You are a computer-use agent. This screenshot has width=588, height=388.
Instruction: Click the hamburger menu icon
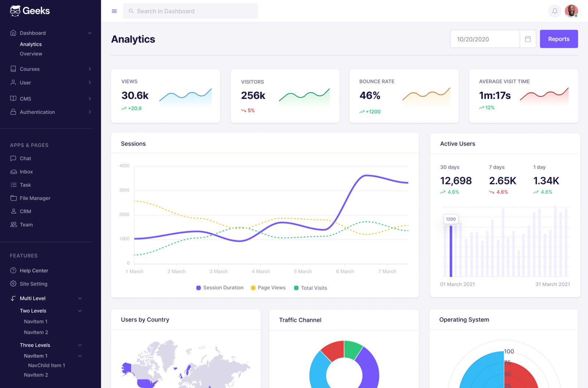[x=114, y=11]
